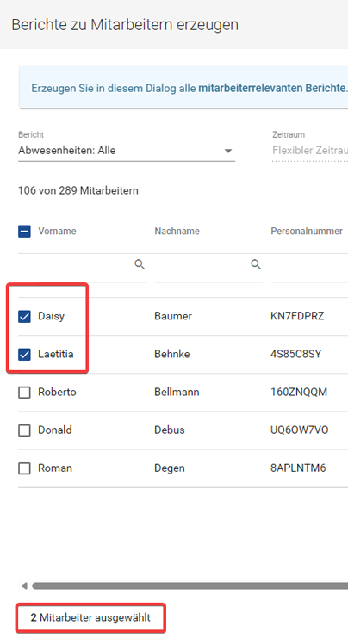The height and width of the screenshot is (644, 348).
Task: Check the checkbox for Donald Debus
Action: pyautogui.click(x=24, y=430)
